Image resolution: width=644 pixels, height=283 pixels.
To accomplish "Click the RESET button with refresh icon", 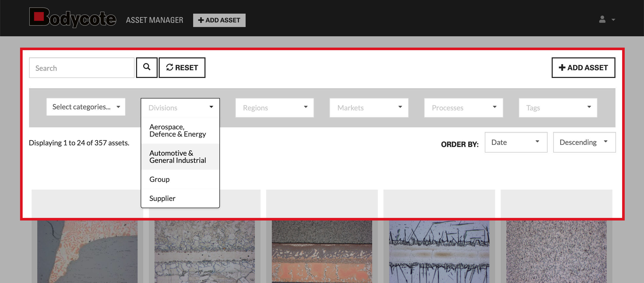I will point(182,67).
